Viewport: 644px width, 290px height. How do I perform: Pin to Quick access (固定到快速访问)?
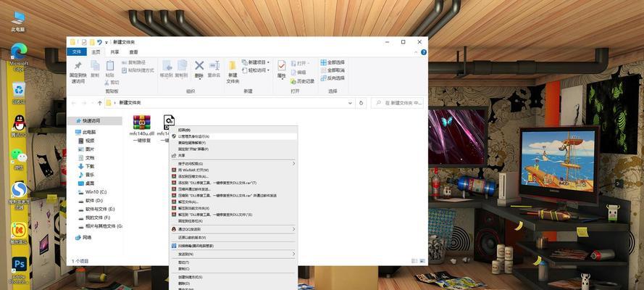click(x=78, y=72)
